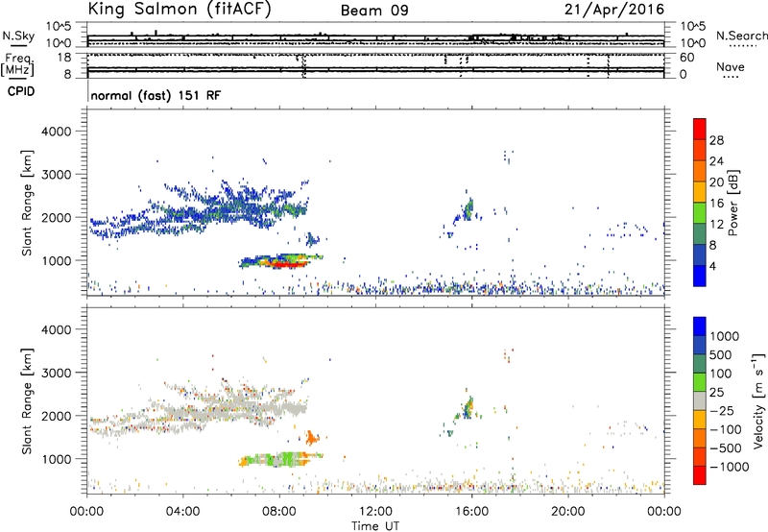Click the 08:00 time tick label
The image size is (768, 532).
point(279,512)
